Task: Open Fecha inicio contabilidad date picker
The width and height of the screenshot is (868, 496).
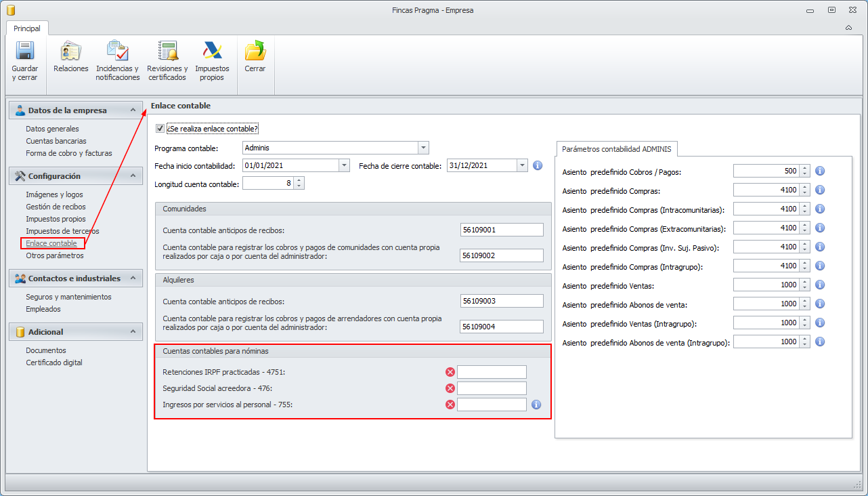Action: pos(344,165)
